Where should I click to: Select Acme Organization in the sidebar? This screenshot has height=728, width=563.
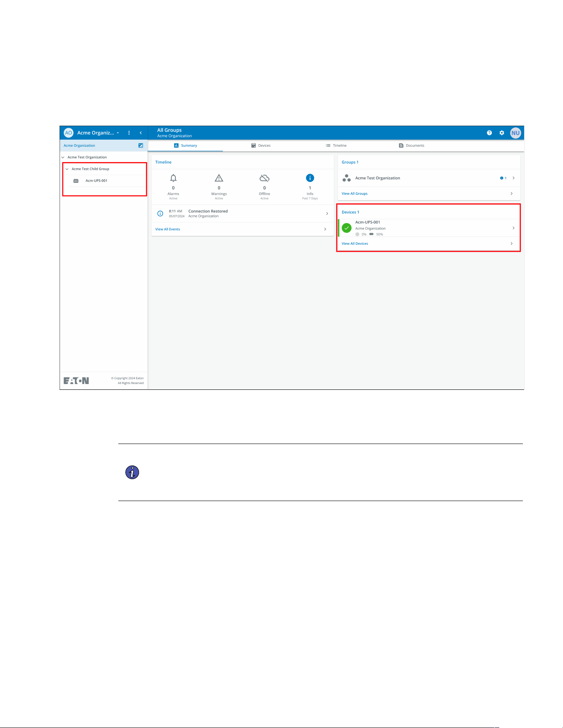coord(79,146)
